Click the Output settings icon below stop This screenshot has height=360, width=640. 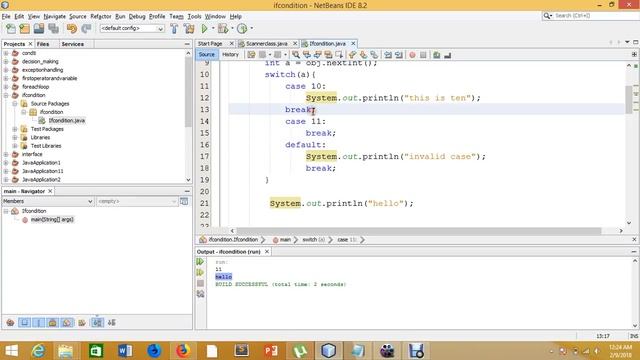point(200,294)
